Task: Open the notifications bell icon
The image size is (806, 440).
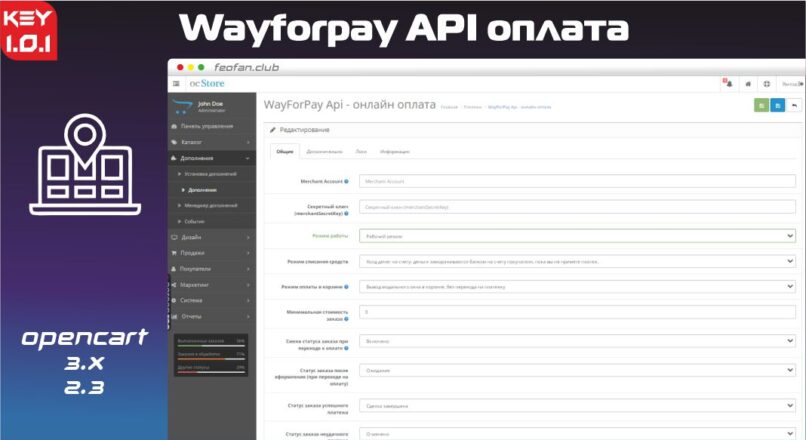Action: click(728, 83)
